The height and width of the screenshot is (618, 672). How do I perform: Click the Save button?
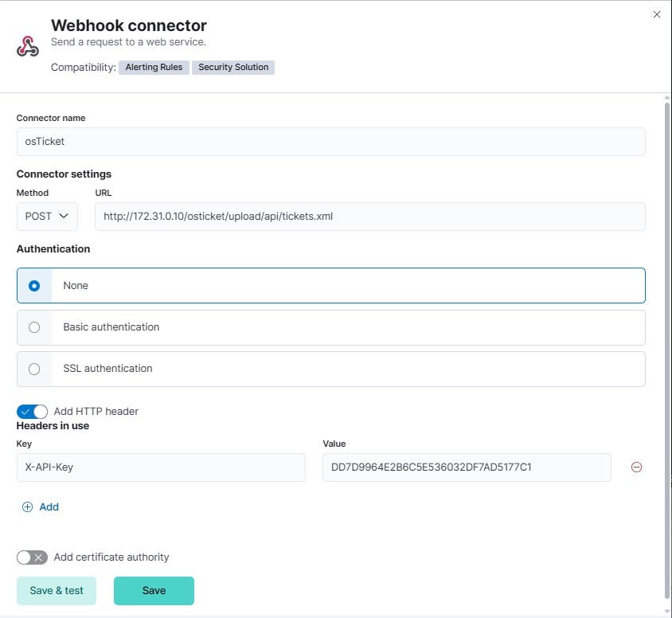(154, 591)
